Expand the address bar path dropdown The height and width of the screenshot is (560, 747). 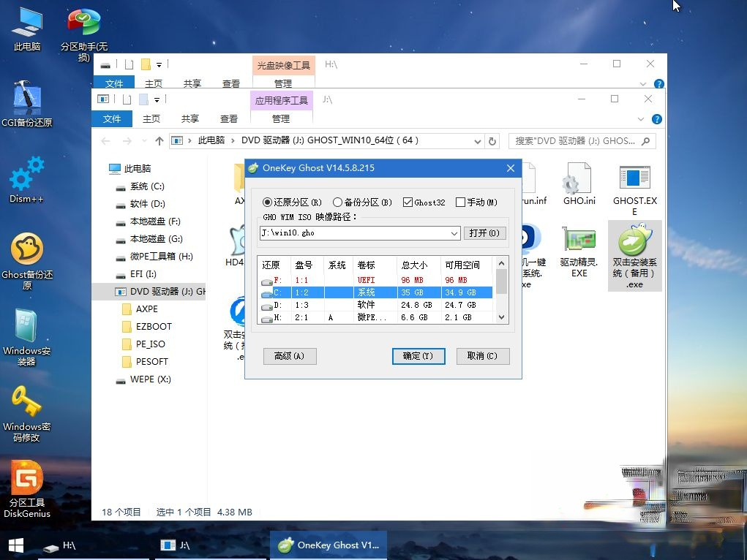[478, 141]
